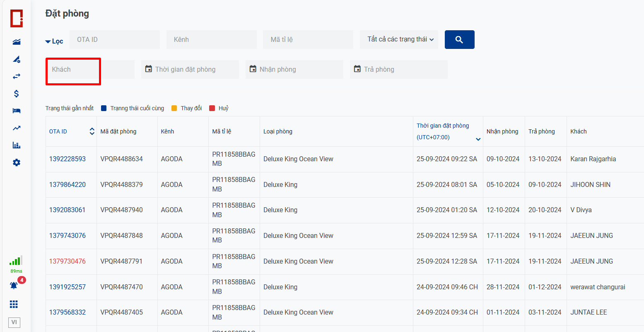Toggle the VI language switcher
Screen dimensions: 644x332
(14, 322)
